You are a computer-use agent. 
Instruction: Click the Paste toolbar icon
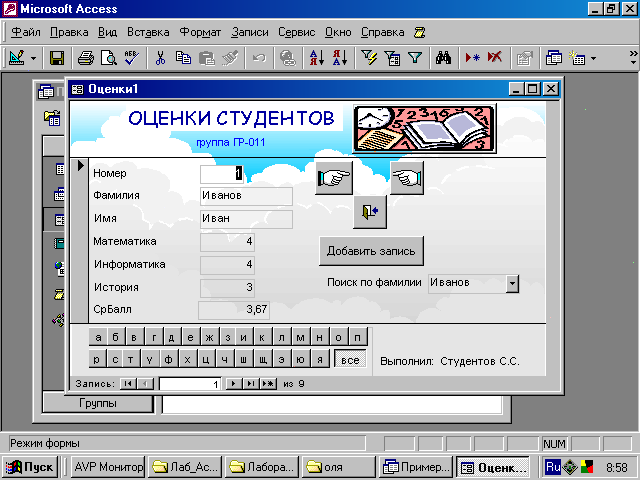click(x=207, y=58)
